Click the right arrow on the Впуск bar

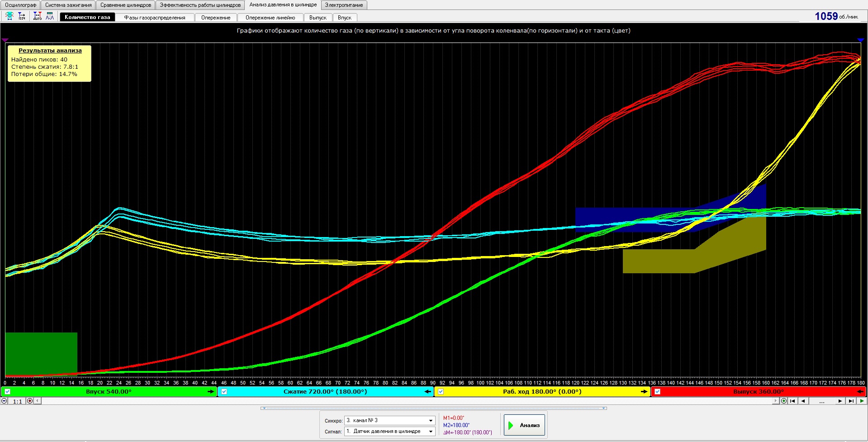(211, 392)
